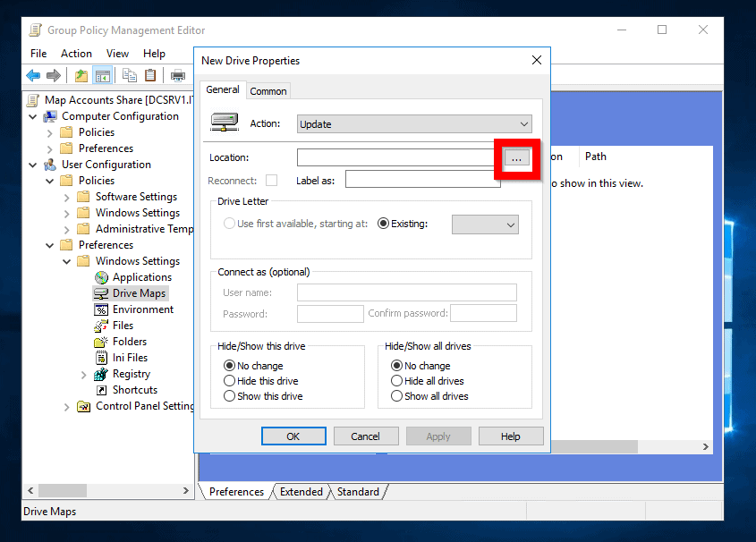This screenshot has height=542, width=756.
Task: Click the Label as text field
Action: tap(422, 180)
